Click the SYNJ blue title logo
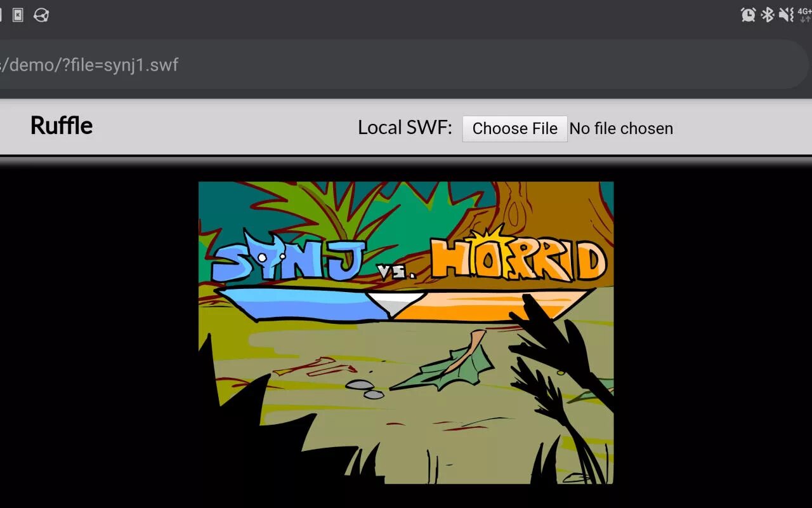This screenshot has width=812, height=508. (x=289, y=257)
